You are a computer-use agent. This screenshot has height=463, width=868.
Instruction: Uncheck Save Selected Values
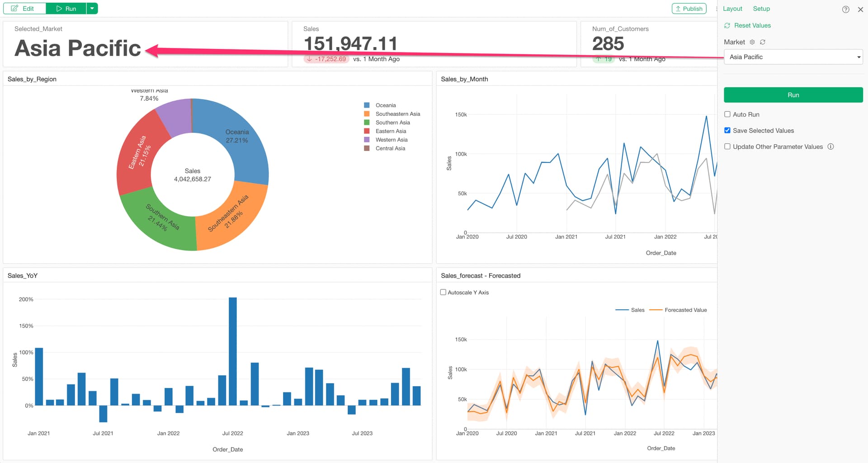pos(727,131)
